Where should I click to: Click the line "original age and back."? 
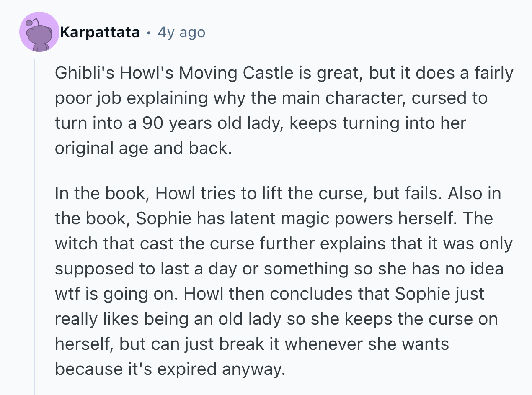[x=143, y=149]
